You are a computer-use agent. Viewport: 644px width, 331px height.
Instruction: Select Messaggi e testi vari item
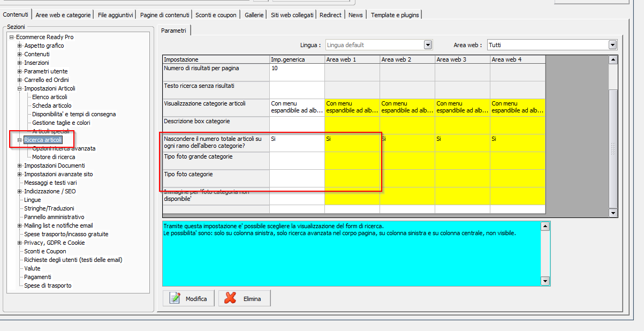pos(50,183)
